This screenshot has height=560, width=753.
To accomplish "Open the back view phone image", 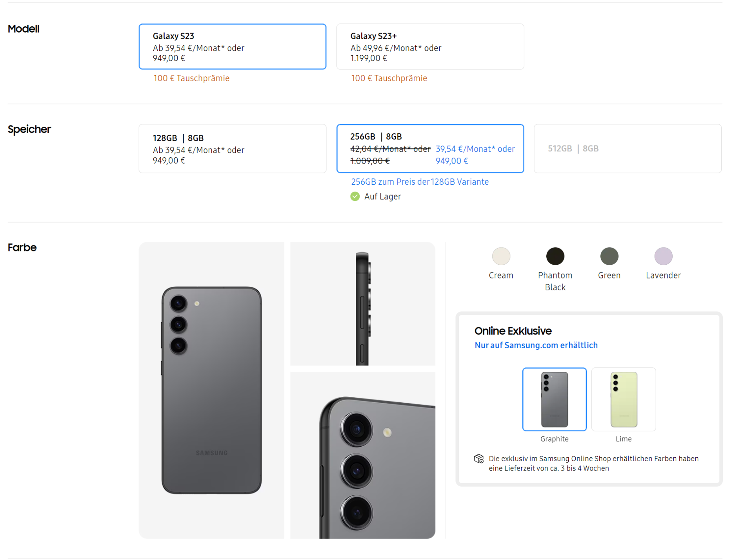I will click(211, 390).
